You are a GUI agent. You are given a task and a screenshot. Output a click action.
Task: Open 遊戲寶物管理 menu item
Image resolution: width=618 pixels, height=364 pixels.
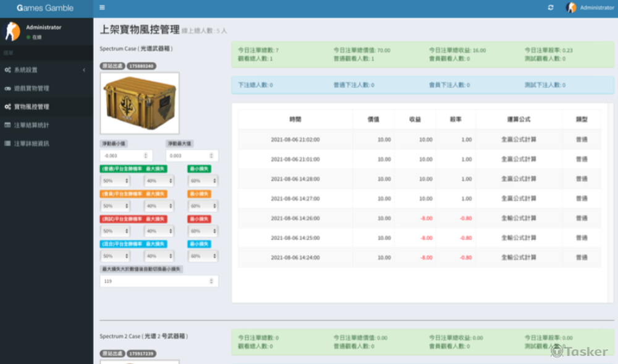(32, 88)
